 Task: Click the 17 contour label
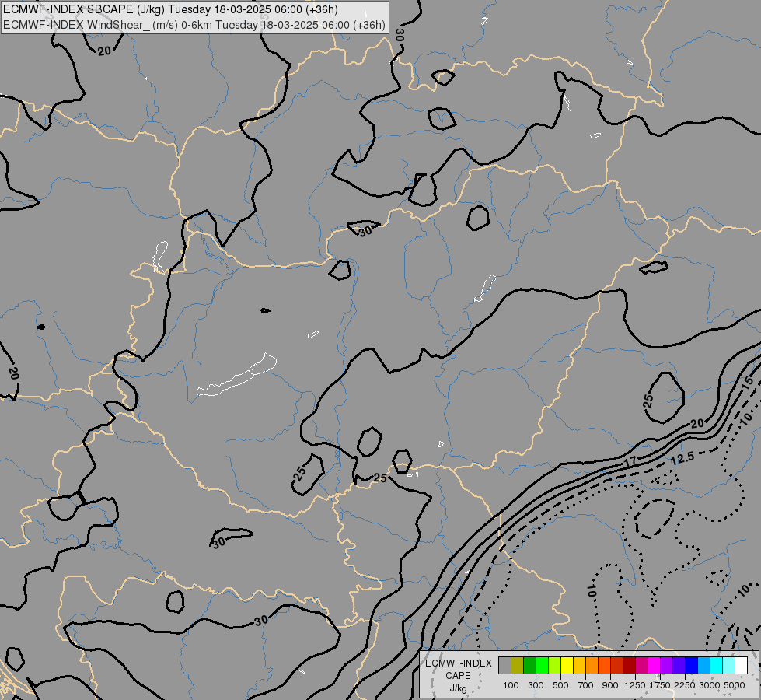click(x=630, y=463)
